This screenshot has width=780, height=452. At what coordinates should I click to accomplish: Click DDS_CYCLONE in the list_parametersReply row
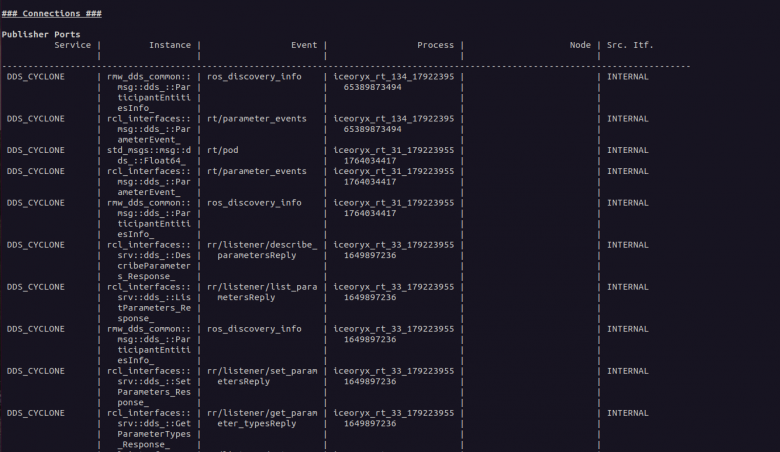36,287
